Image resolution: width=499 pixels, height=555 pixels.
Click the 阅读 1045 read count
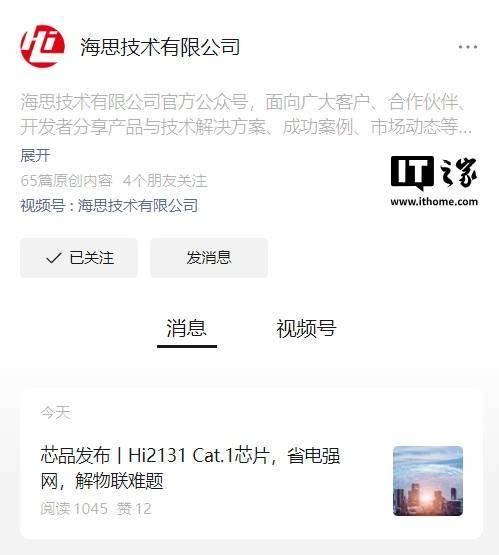coord(74,509)
